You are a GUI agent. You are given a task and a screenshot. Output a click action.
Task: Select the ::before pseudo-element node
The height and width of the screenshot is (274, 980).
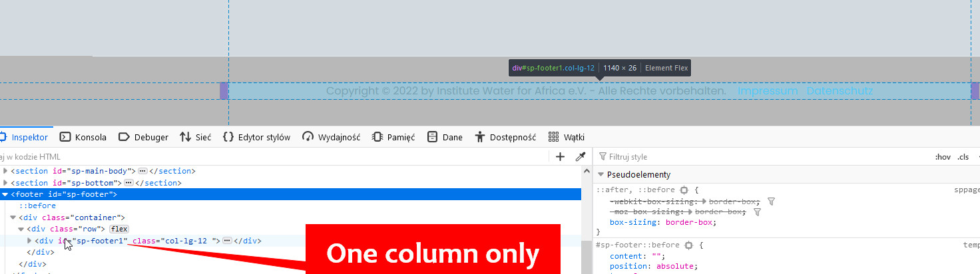[37, 205]
